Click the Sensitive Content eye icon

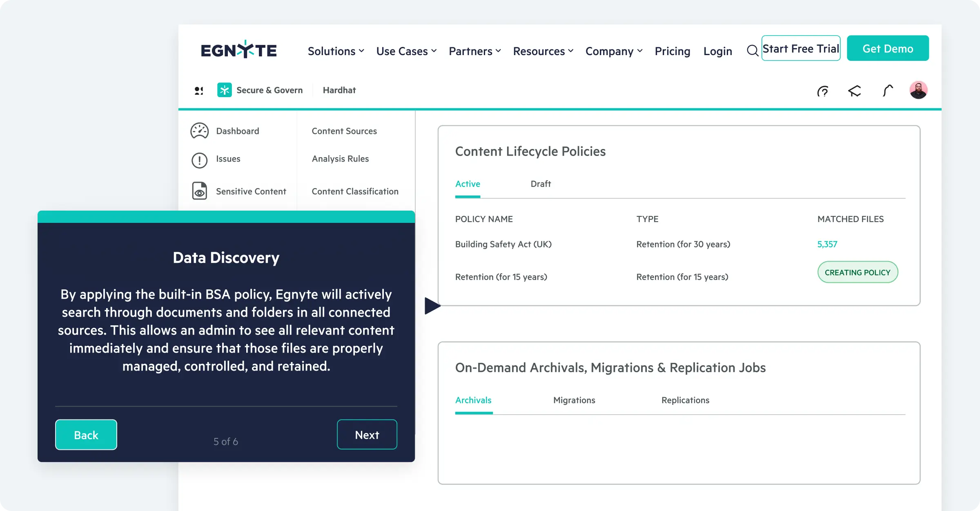[199, 191]
